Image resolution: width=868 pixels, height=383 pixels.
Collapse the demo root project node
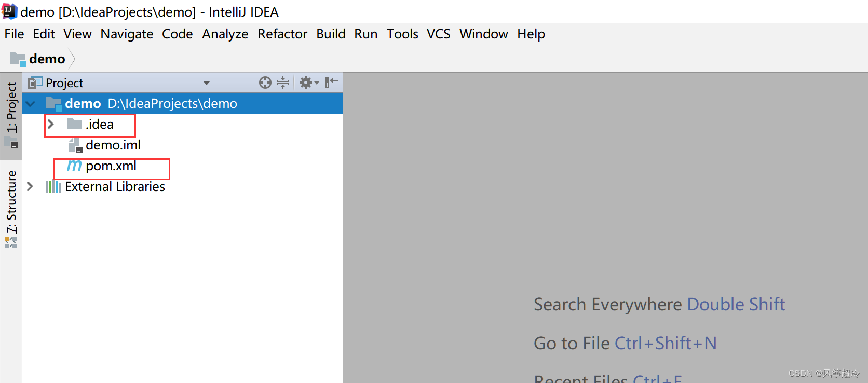pos(31,104)
